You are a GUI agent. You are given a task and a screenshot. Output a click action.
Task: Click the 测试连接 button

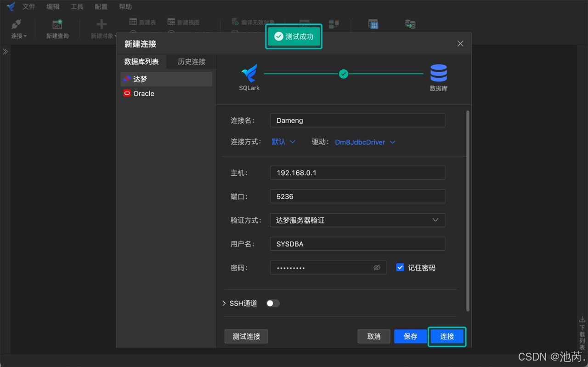[x=246, y=337]
